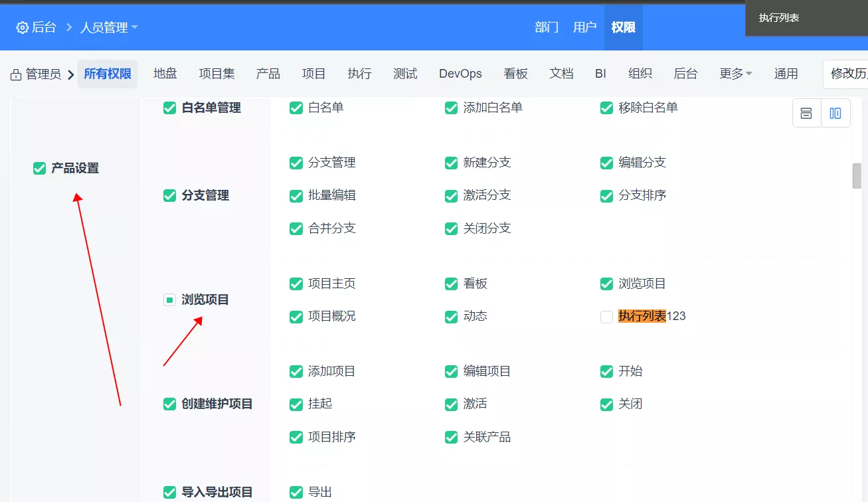Click the 执行列表 search text in dark bar
The image size is (868, 502).
pyautogui.click(x=779, y=18)
